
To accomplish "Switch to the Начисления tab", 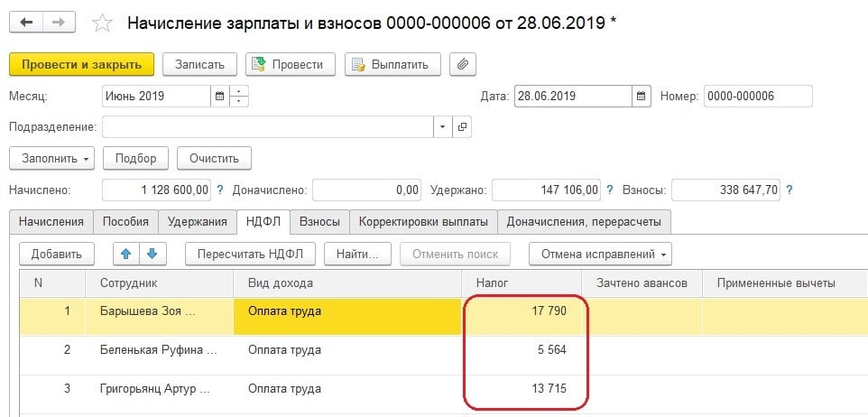I will point(51,221).
